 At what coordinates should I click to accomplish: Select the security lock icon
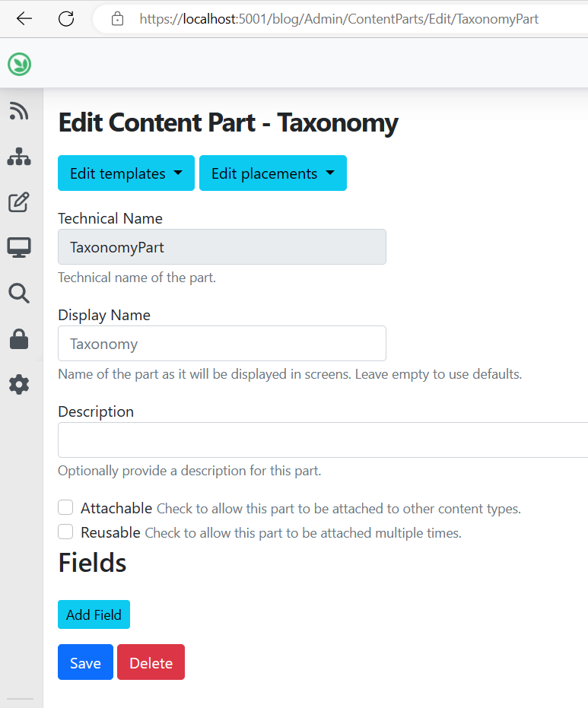19,338
